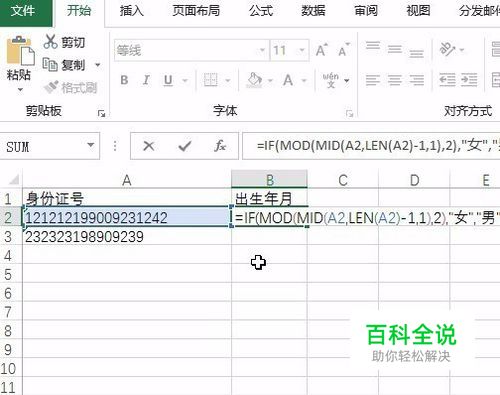
Task: Switch to the 审阅 tab
Action: pos(366,11)
